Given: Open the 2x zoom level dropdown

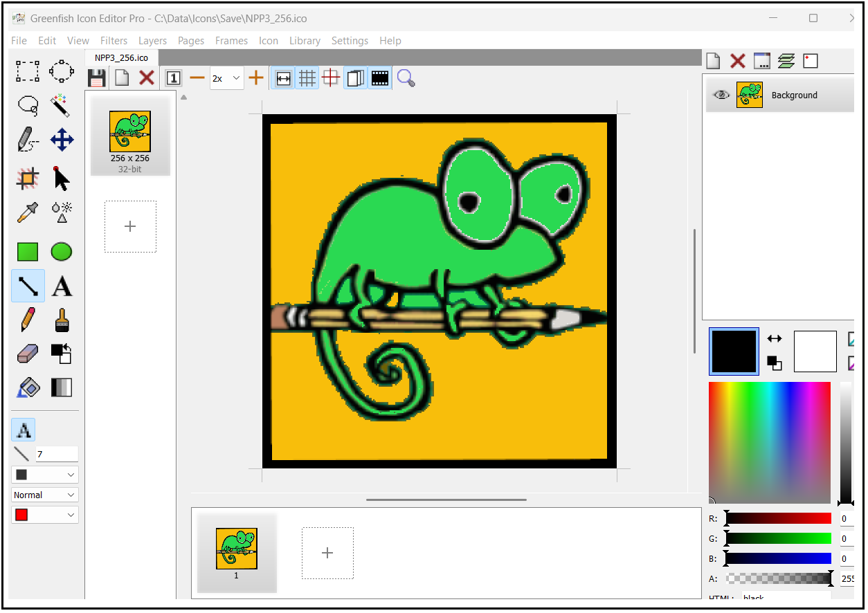Looking at the screenshot, I should coord(226,78).
